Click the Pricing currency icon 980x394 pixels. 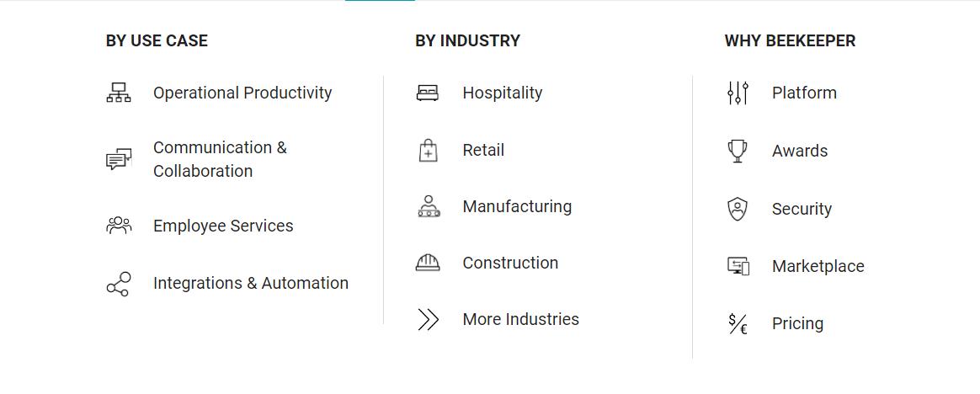click(x=738, y=323)
